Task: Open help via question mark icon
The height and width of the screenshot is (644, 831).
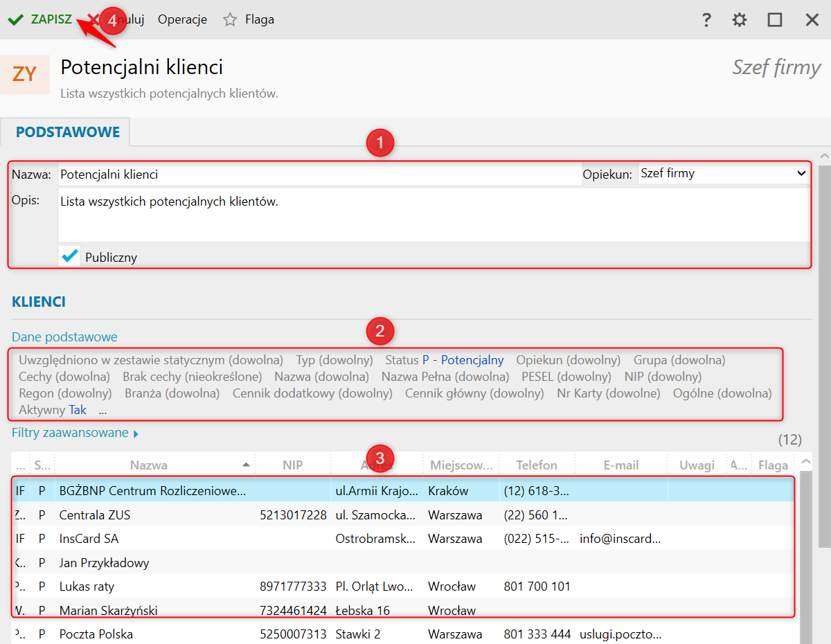Action: [706, 19]
